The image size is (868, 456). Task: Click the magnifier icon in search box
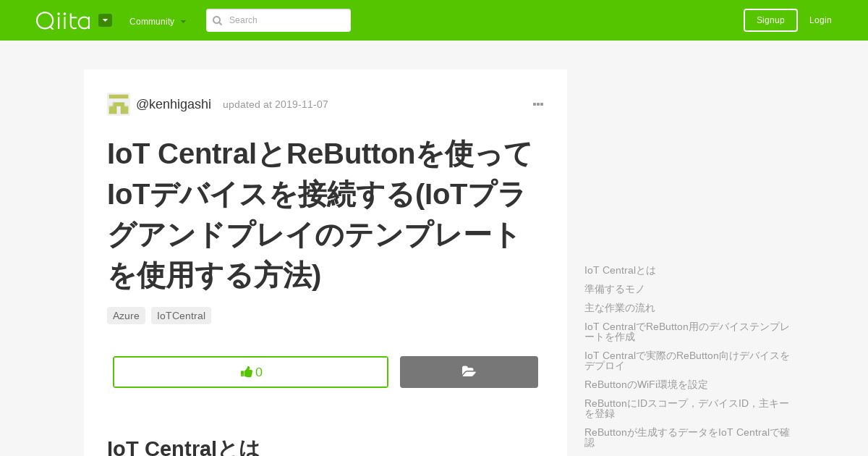[x=217, y=21]
